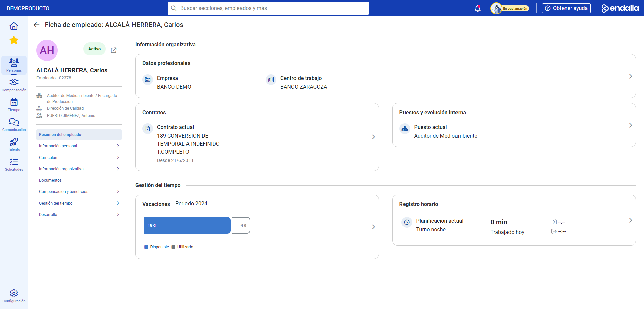Click the Planificación actual clock icon

[407, 222]
